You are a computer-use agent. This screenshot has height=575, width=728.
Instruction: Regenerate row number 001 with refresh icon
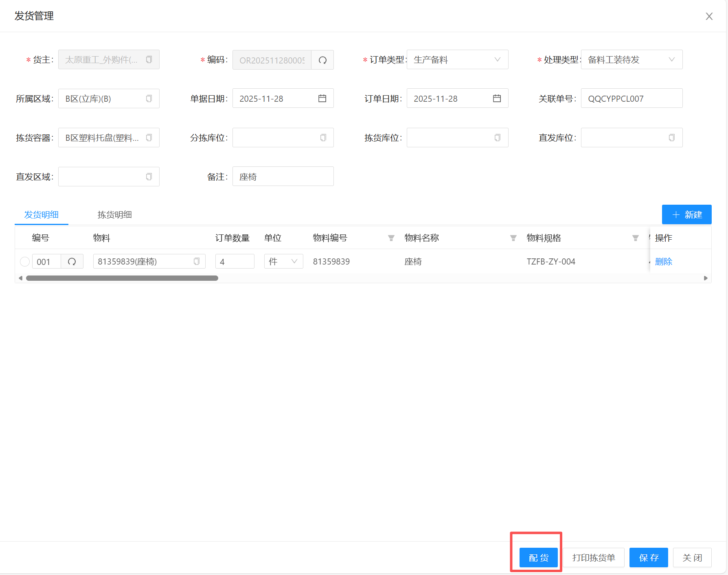tap(72, 262)
